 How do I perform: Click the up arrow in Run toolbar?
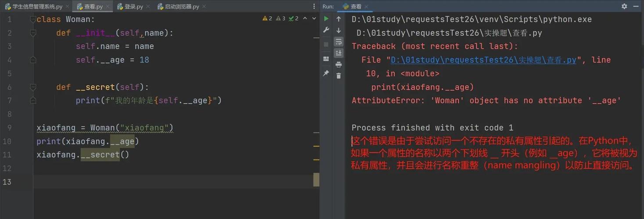(338, 19)
